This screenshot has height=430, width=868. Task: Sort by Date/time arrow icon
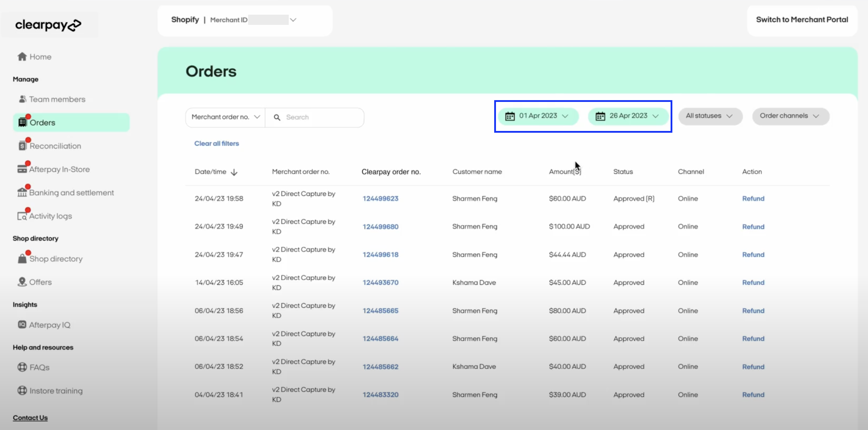[234, 172]
